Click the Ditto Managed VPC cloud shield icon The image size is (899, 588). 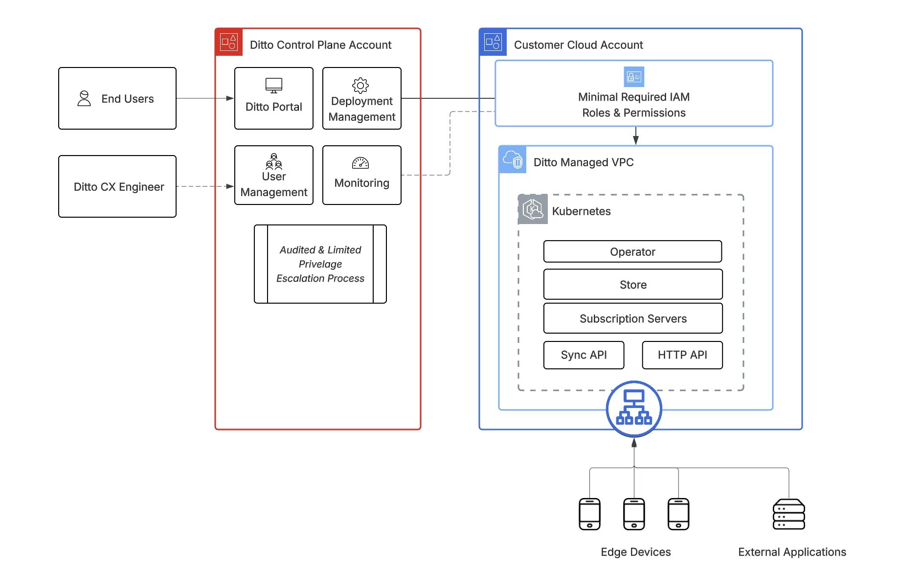click(513, 159)
